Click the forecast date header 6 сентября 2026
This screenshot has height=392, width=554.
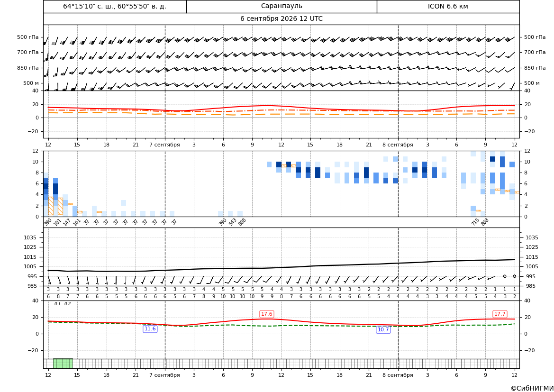[281, 19]
